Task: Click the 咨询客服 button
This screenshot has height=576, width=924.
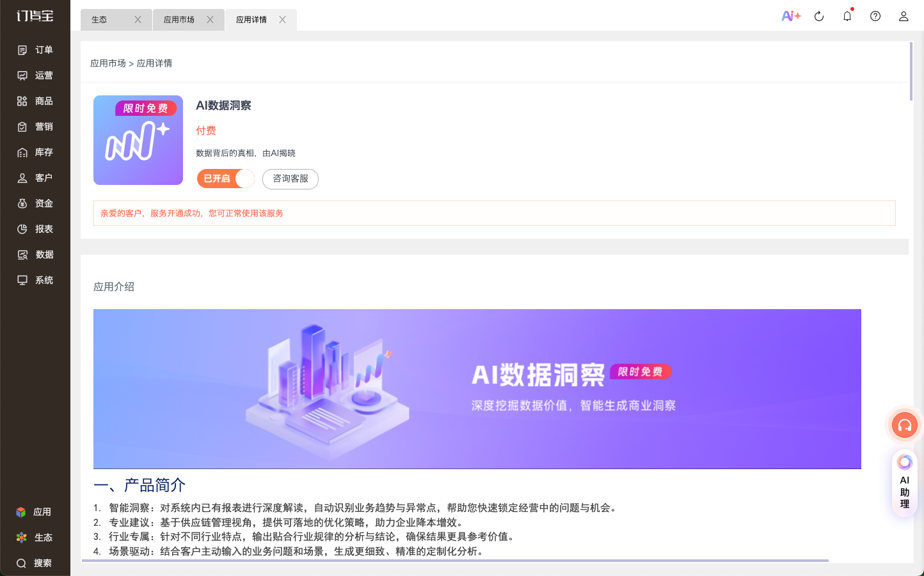Action: pyautogui.click(x=291, y=179)
